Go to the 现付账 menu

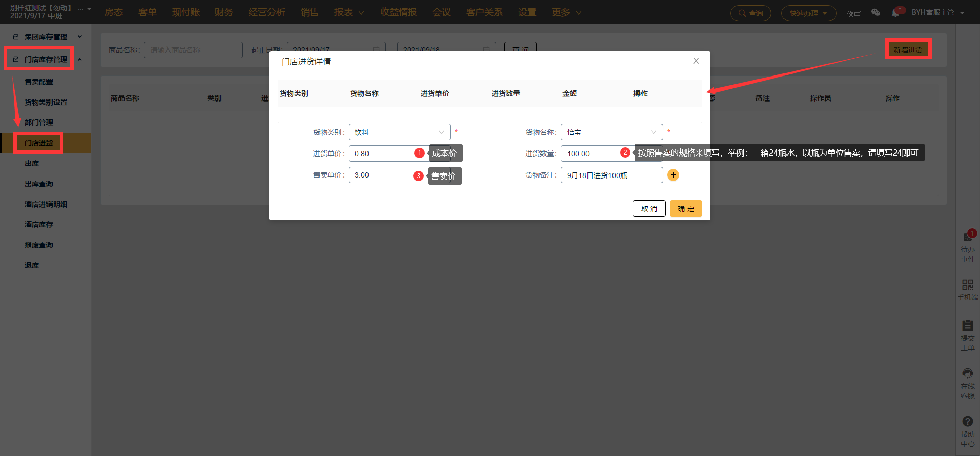click(186, 12)
